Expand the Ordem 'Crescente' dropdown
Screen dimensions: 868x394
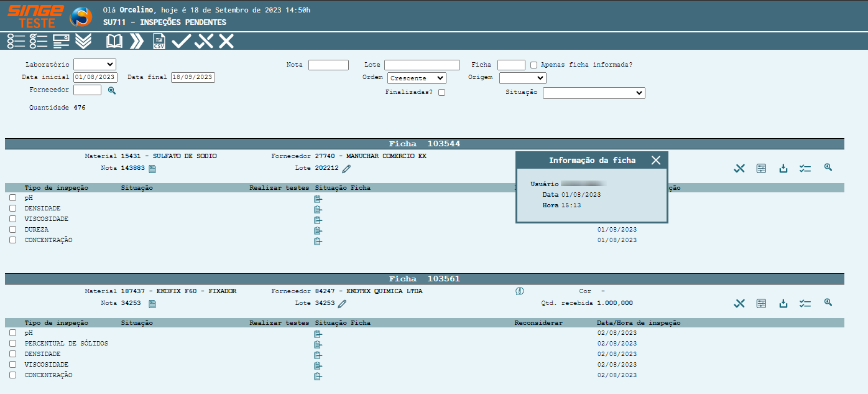point(417,78)
